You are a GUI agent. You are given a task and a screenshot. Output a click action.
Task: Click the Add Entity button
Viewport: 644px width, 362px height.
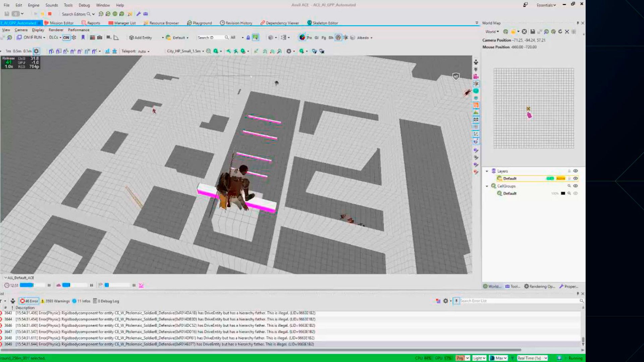[x=141, y=38]
